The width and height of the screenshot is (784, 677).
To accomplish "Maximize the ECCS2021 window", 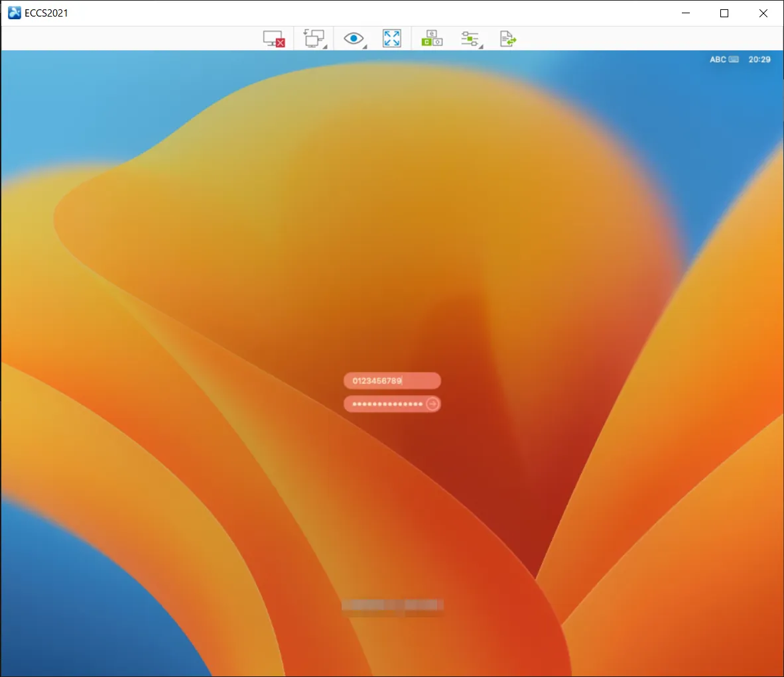I will click(724, 13).
